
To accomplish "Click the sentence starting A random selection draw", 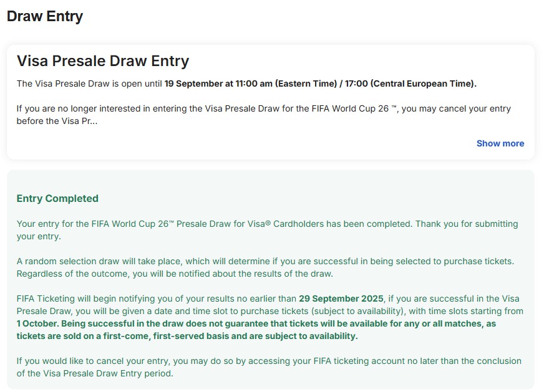I will [265, 261].
